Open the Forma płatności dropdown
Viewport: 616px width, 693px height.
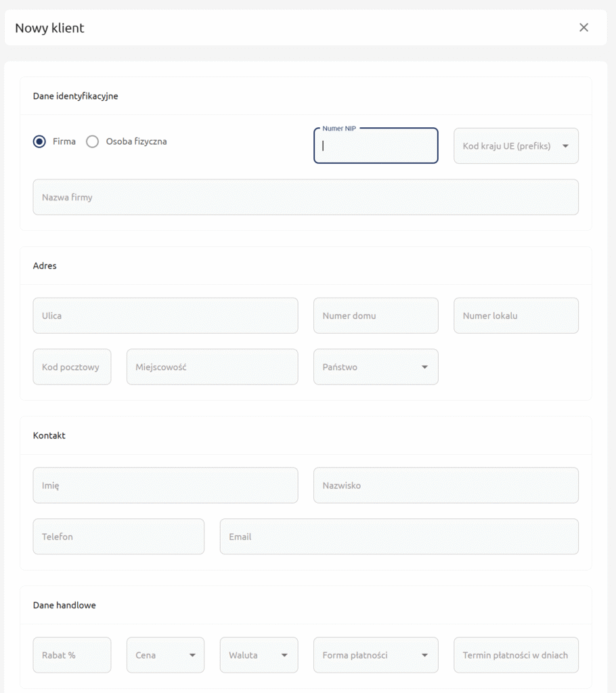coord(376,655)
